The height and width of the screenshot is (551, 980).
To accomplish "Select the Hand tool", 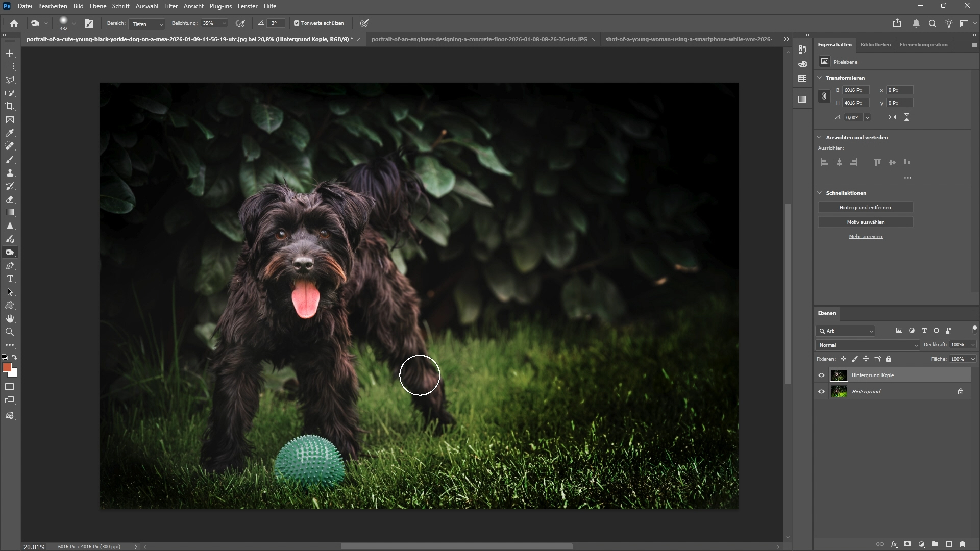I will pos(10,318).
